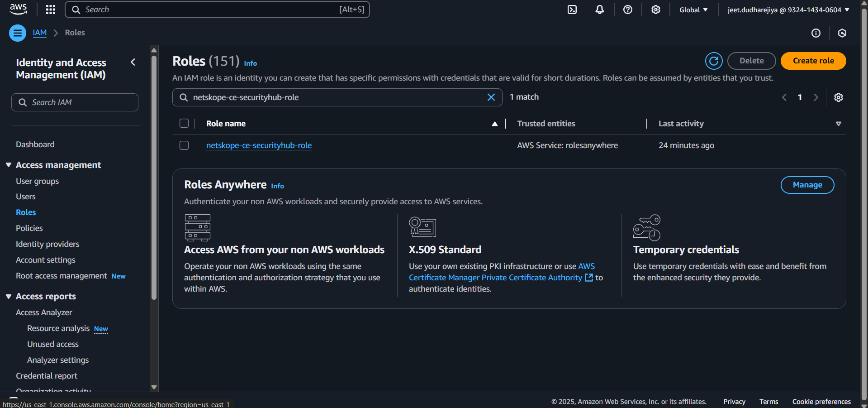Open the help question mark menu
The height and width of the screenshot is (408, 868).
[628, 10]
